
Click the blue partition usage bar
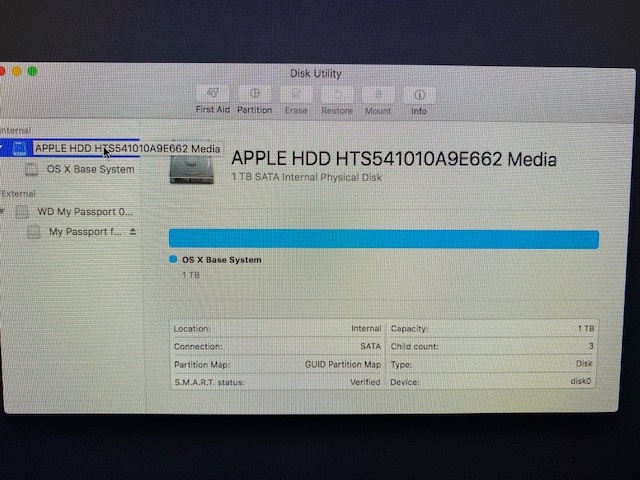(x=384, y=239)
